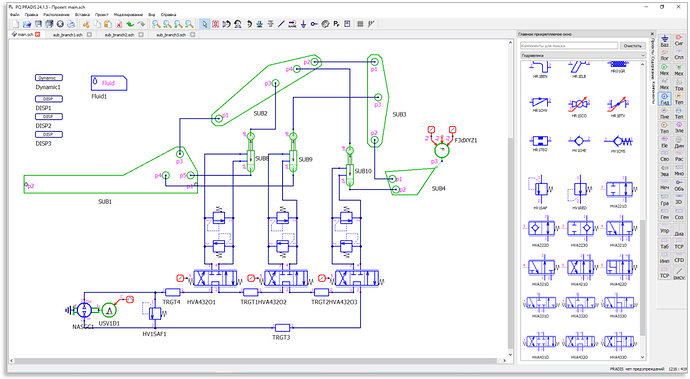
Task: Click the red delete X toolbar icon
Action: [119, 24]
